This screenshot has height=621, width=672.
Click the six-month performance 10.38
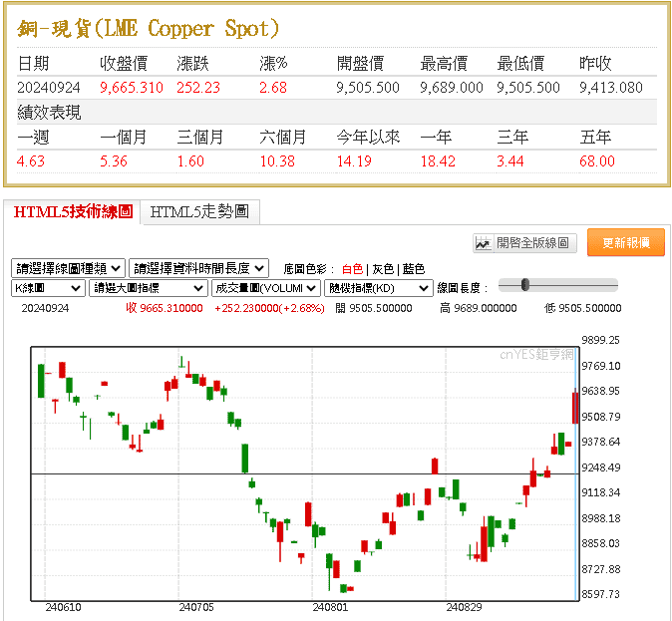[x=277, y=161]
